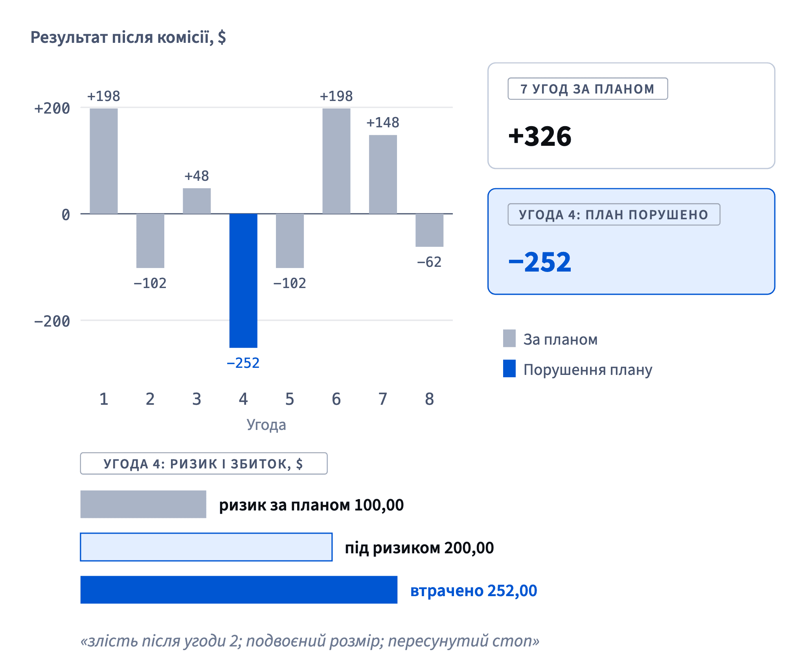Click the 'Порушення плану' legend text
Screen dimensions: 805x672
[588, 370]
